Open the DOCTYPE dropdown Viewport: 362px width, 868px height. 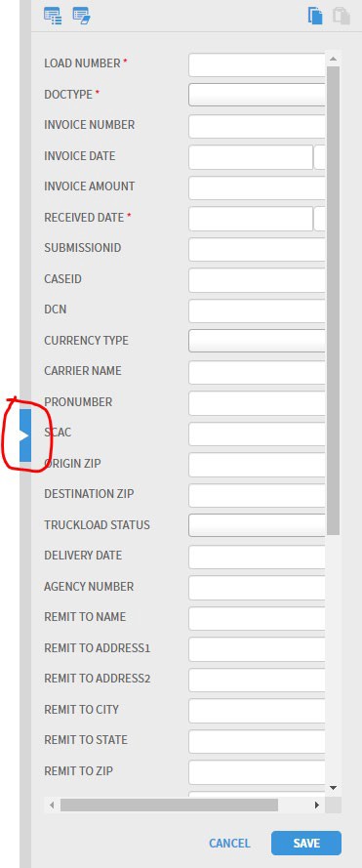coord(257,95)
